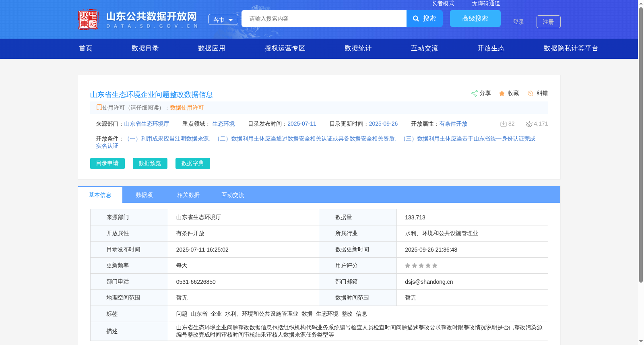This screenshot has height=345, width=644.
Task: Click the 数据字典 button
Action: 193,163
